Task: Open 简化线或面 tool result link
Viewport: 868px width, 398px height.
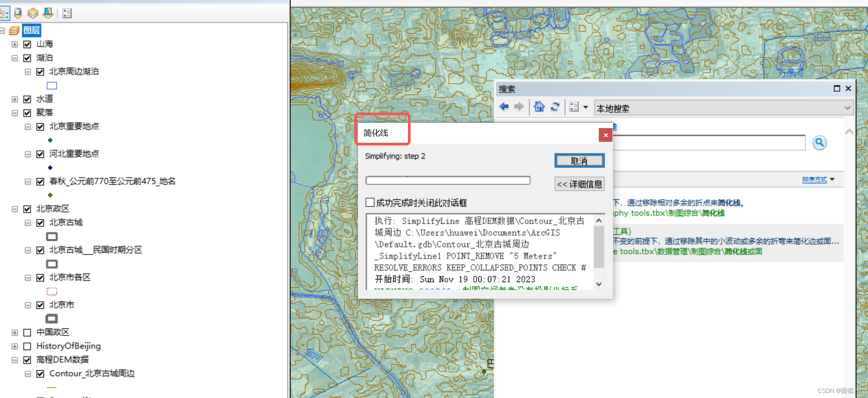Action: point(688,252)
